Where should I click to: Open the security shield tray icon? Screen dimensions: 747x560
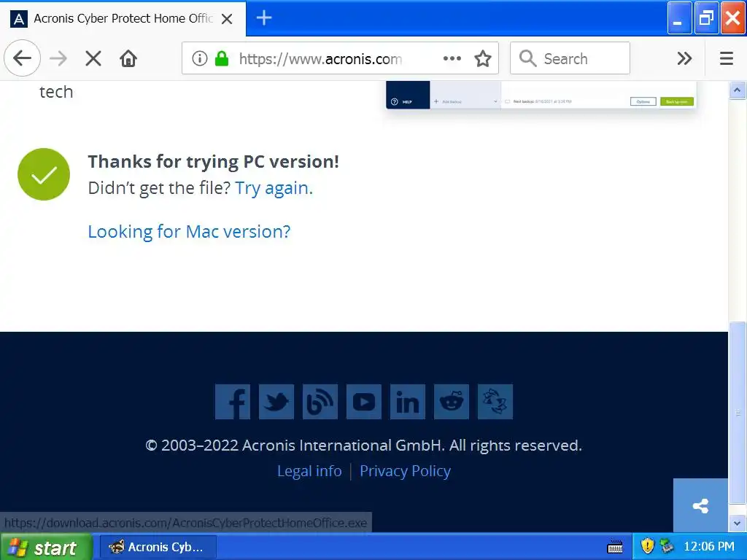(x=647, y=545)
